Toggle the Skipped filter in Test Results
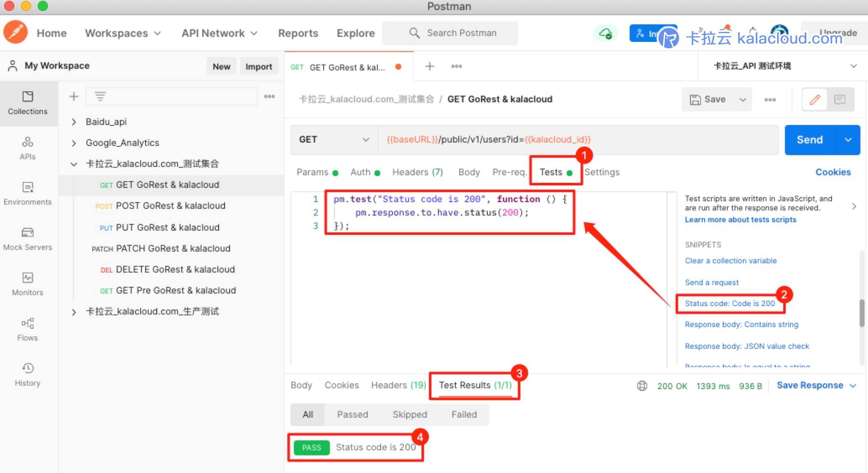Screen dimensions: 868x473 pos(410,414)
